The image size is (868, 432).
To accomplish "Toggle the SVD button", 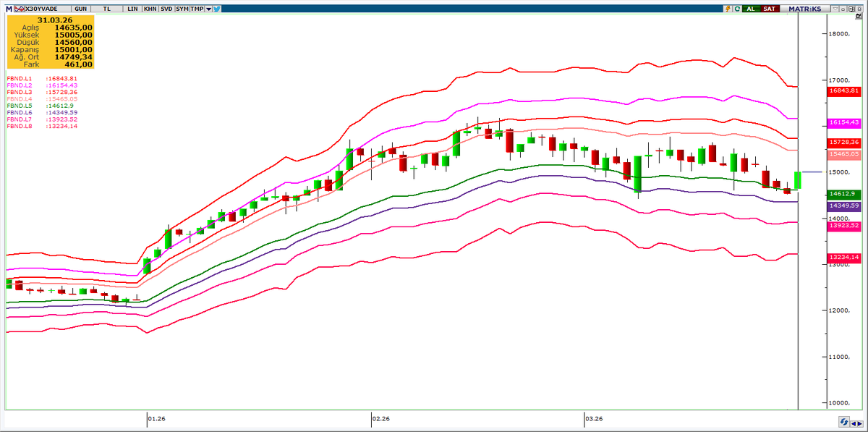I will click(166, 9).
